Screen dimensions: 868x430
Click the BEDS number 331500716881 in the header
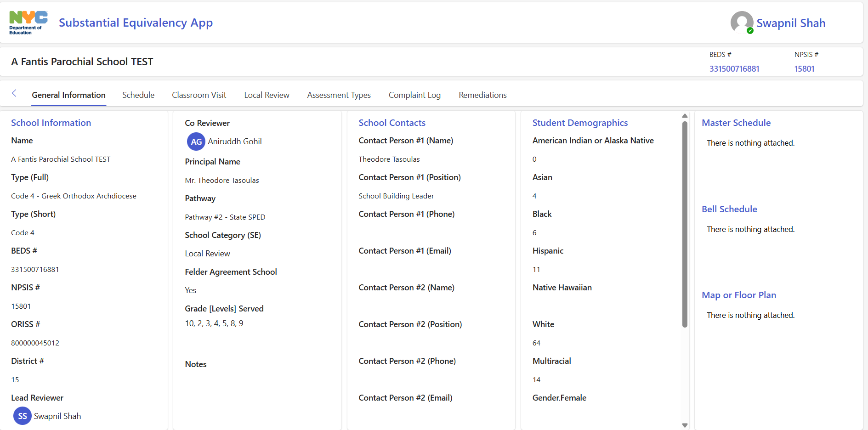pos(734,69)
